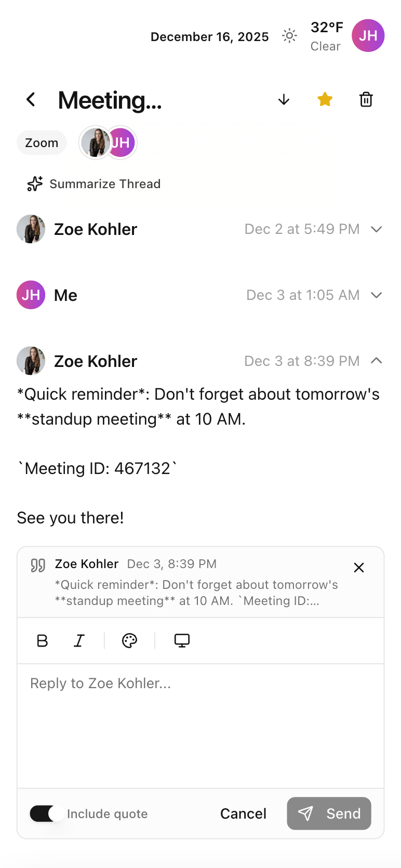This screenshot has width=401, height=868.
Task: Collapse Zoe Kohler's Dec 3 8:39 PM message
Action: tap(377, 361)
